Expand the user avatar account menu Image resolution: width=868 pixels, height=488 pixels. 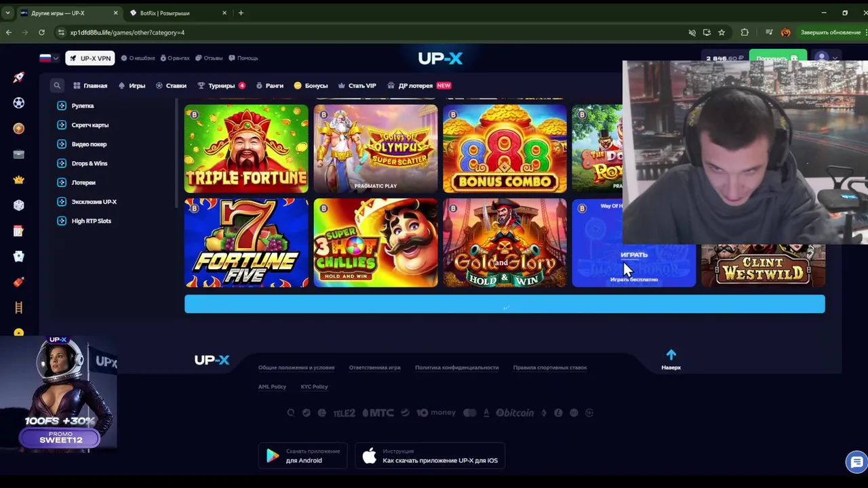coord(827,58)
